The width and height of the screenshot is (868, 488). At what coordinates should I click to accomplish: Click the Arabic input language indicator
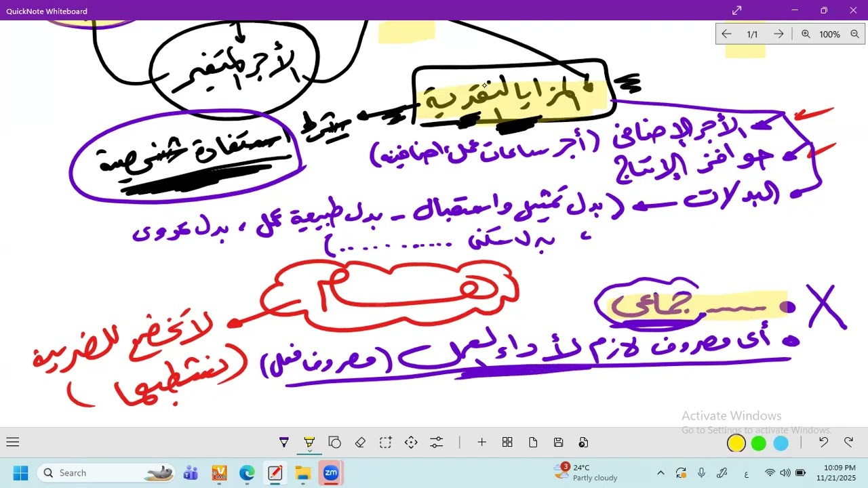[746, 473]
